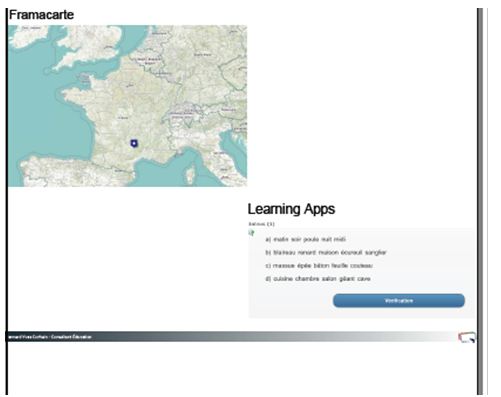Select word list a) starting with matin

tap(306, 239)
